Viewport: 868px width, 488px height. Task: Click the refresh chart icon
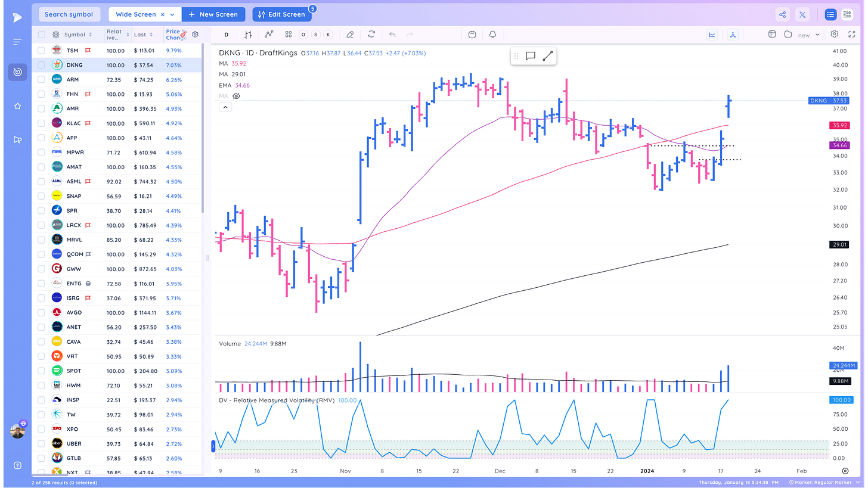(371, 35)
